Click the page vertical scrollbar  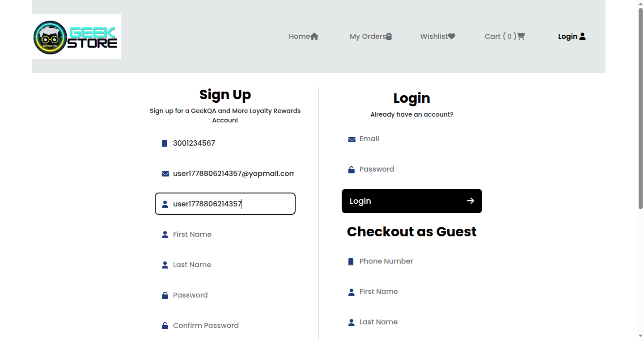[x=640, y=170]
